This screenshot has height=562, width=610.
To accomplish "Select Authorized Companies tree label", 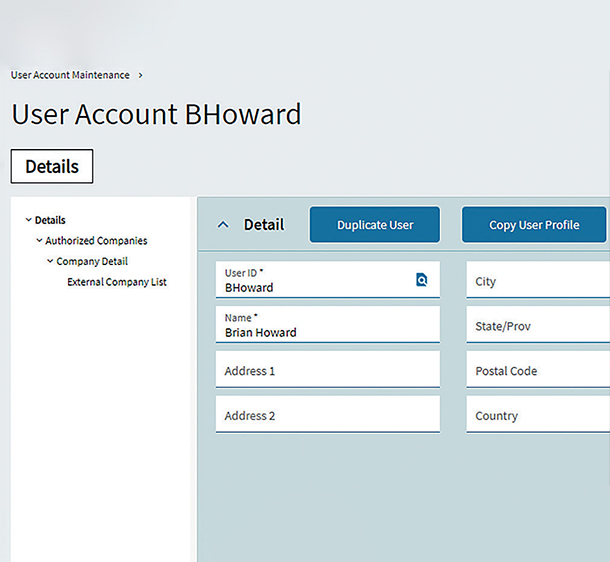I will tap(96, 241).
